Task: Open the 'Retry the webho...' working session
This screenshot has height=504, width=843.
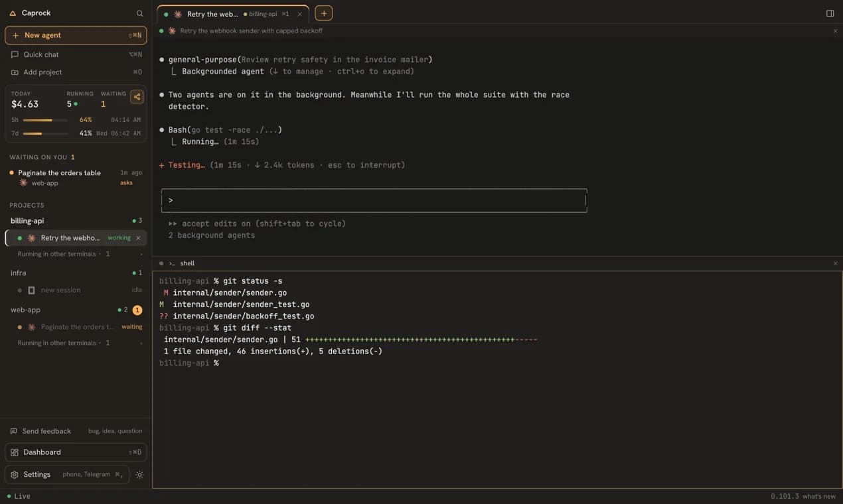Action: pyautogui.click(x=76, y=238)
